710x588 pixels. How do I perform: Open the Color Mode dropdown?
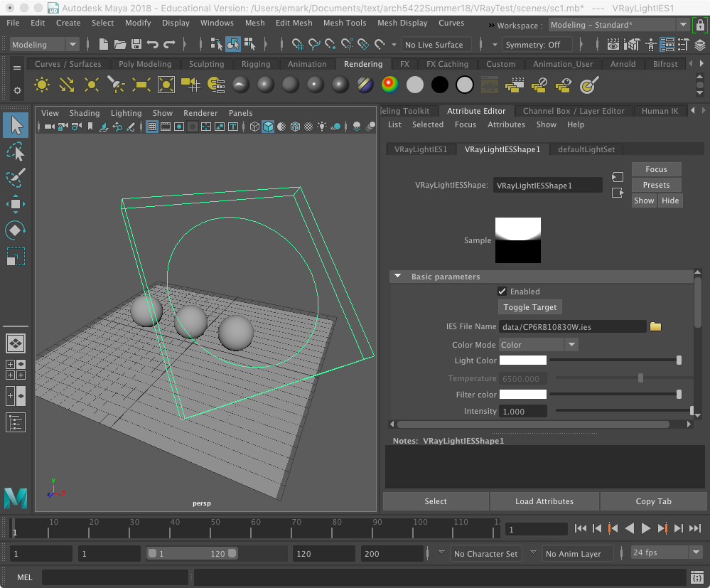(x=539, y=345)
